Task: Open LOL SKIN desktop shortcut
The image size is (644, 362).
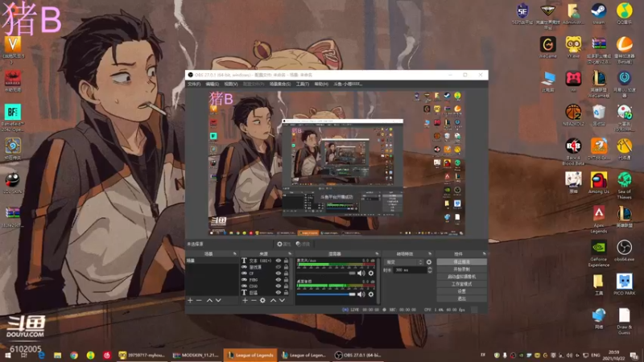Action: [x=12, y=183]
